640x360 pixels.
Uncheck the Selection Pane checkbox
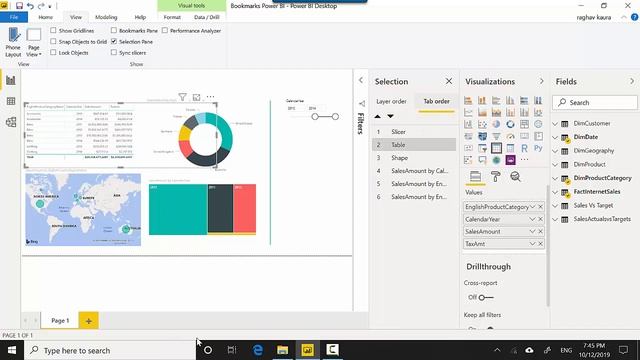pos(114,41)
